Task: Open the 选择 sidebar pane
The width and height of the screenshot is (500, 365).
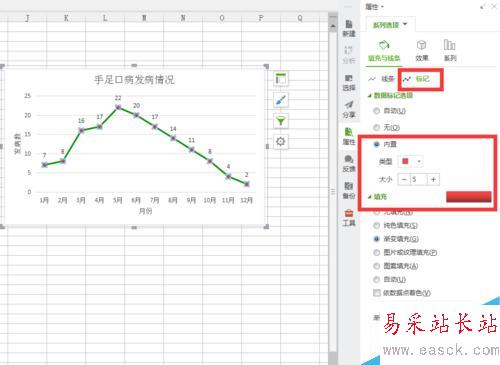Action: [349, 82]
